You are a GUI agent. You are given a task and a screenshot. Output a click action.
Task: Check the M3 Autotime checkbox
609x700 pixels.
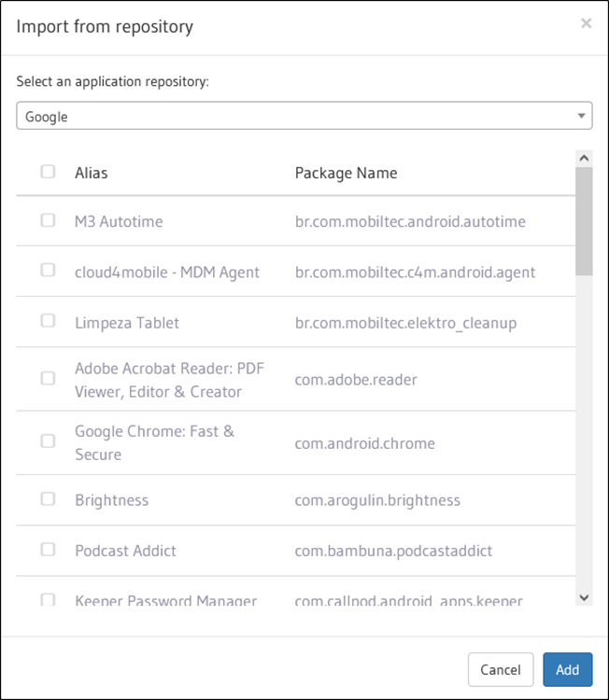[x=48, y=220]
